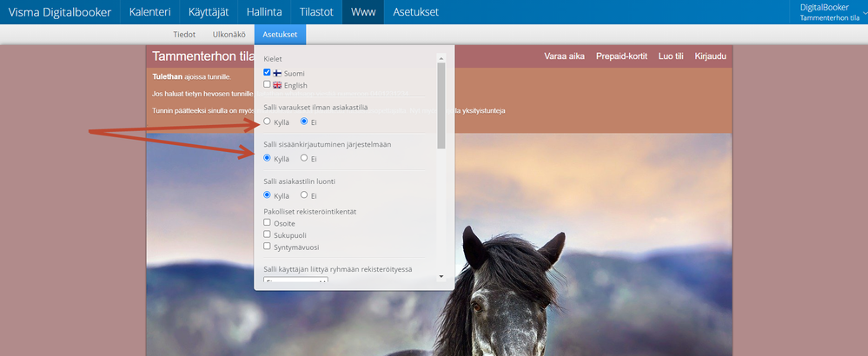
Task: Click the scrollbar down arrow
Action: click(441, 276)
